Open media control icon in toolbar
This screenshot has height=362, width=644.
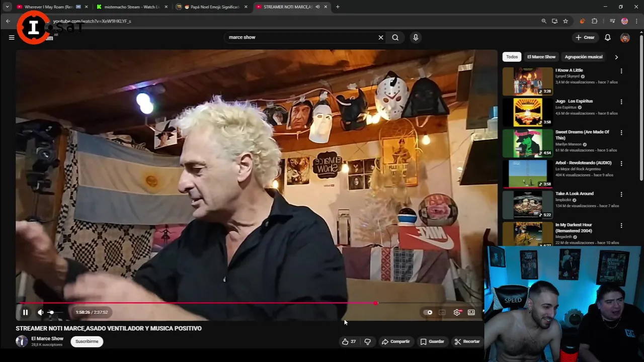pyautogui.click(x=612, y=21)
